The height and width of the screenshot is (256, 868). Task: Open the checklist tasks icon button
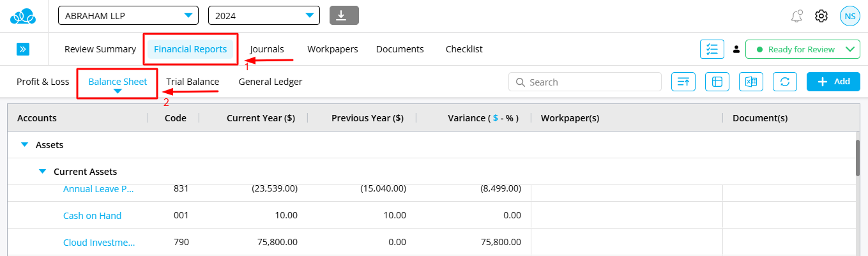coord(712,49)
